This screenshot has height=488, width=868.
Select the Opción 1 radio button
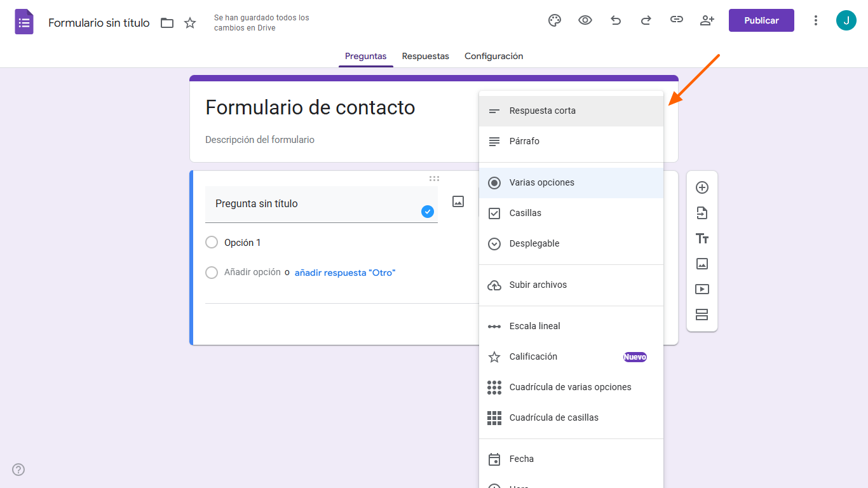tap(212, 243)
